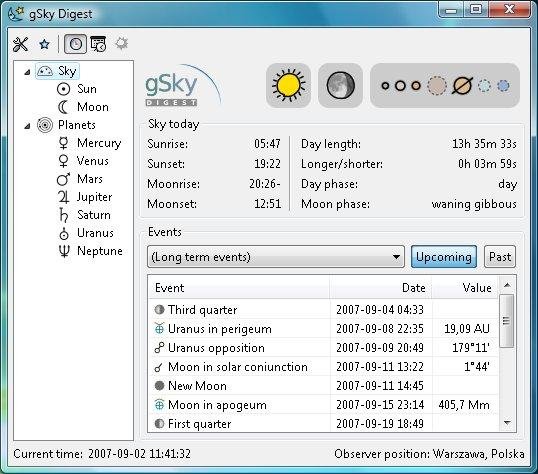The width and height of the screenshot is (538, 474).
Task: Click the Moonset time 12:51
Action: point(267,204)
